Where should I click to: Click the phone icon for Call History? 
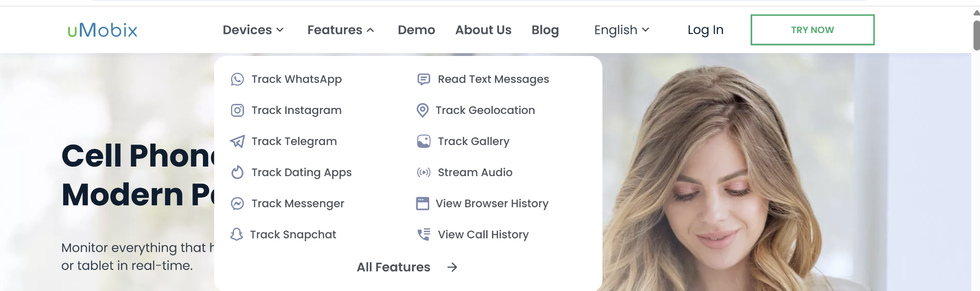pyautogui.click(x=423, y=235)
